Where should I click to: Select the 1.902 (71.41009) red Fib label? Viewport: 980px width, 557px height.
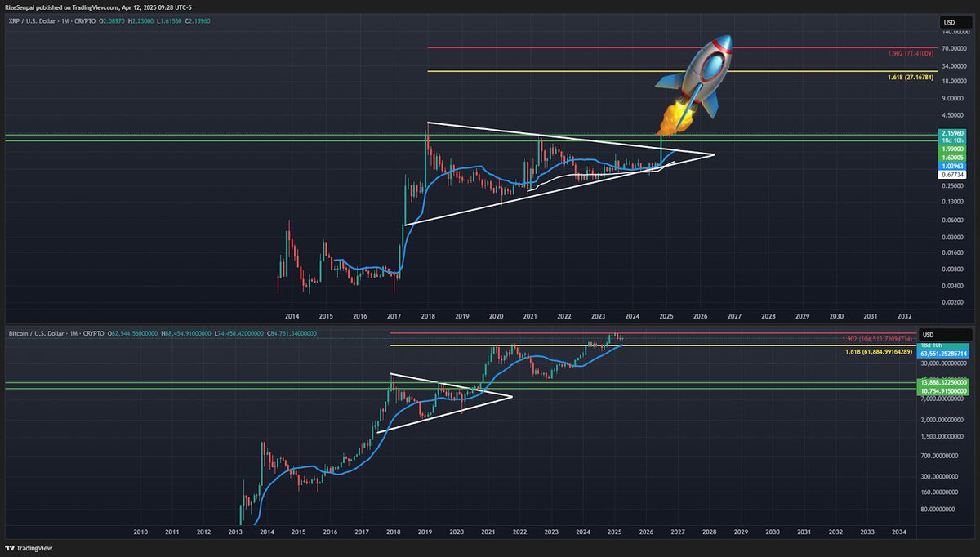[x=911, y=53]
